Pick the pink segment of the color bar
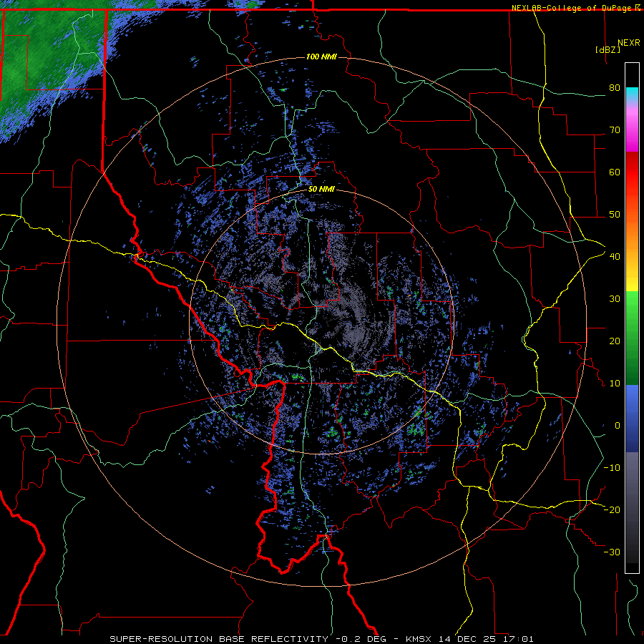The width and height of the screenshot is (644, 644). tap(632, 127)
